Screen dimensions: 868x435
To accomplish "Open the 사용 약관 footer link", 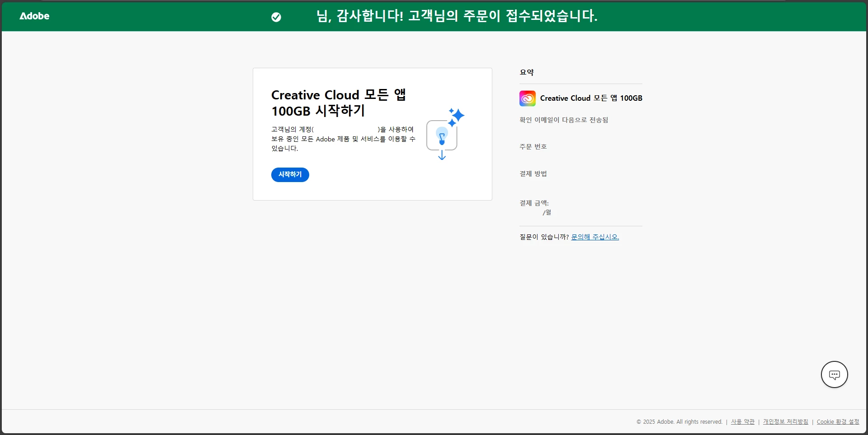I will (743, 422).
